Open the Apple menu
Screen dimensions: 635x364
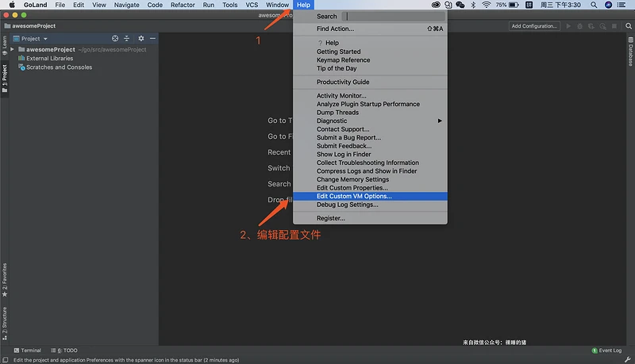click(x=12, y=5)
